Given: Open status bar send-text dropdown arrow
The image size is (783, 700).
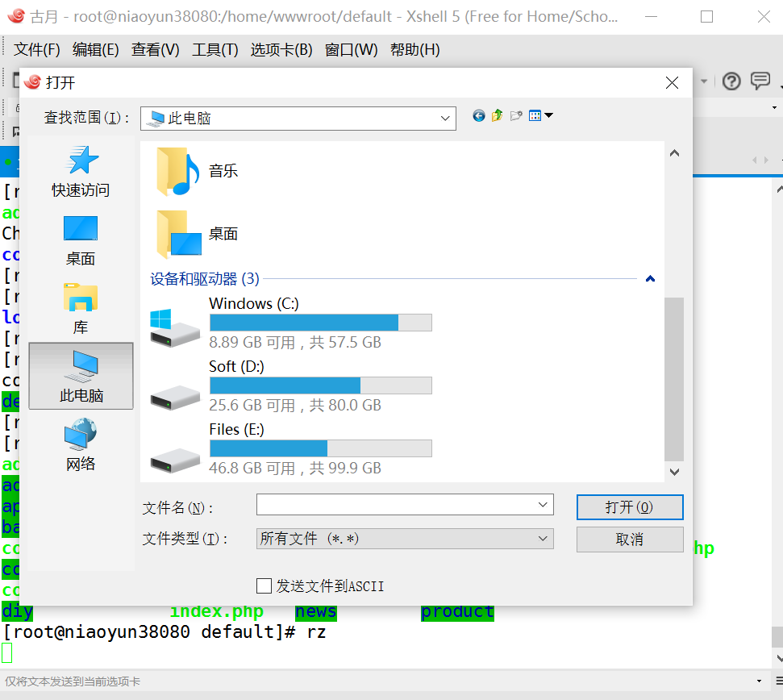Looking at the screenshot, I should point(759,681).
